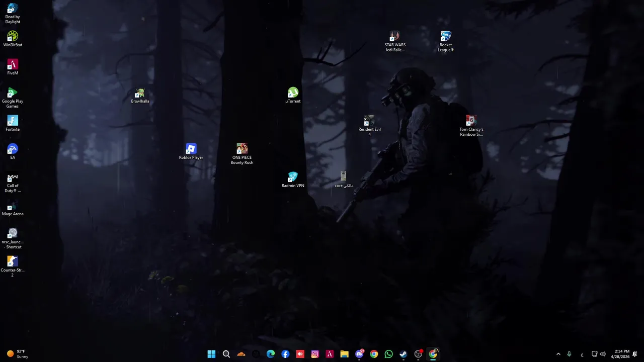
Task: Launch WinDirStat from the desktop
Action: coord(13,39)
